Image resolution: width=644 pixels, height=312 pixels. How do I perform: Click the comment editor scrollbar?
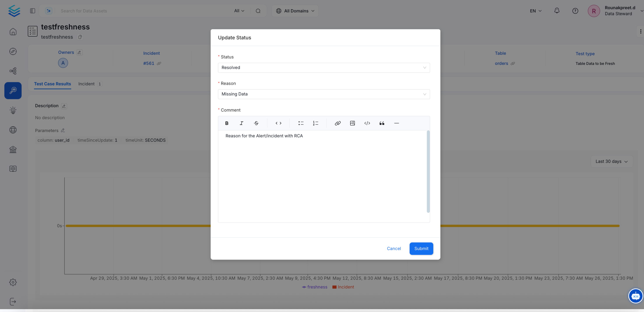pos(428,172)
